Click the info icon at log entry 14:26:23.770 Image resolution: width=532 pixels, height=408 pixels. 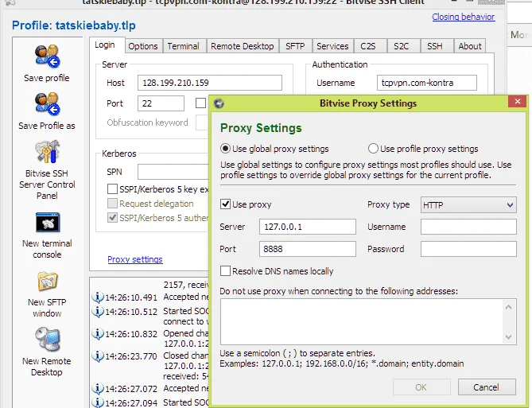pyautogui.click(x=98, y=356)
